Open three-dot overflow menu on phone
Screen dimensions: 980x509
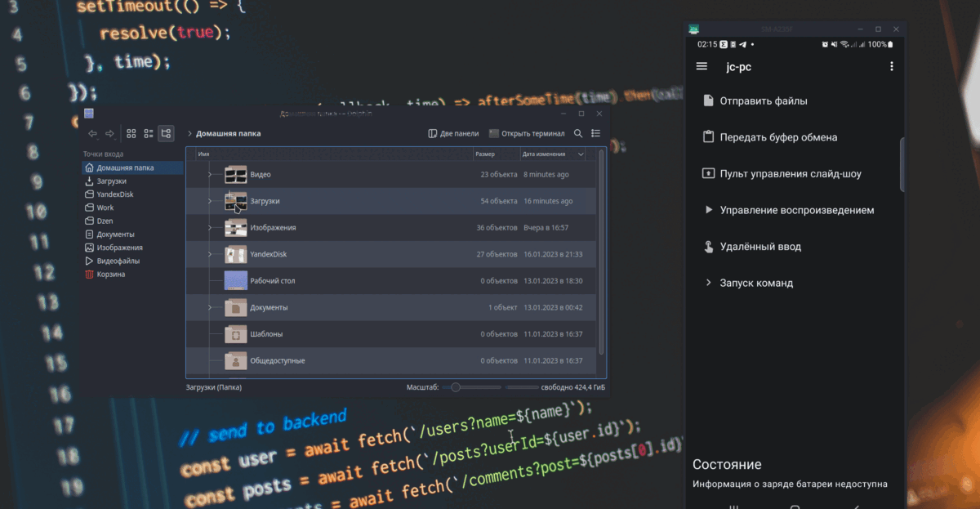(891, 67)
